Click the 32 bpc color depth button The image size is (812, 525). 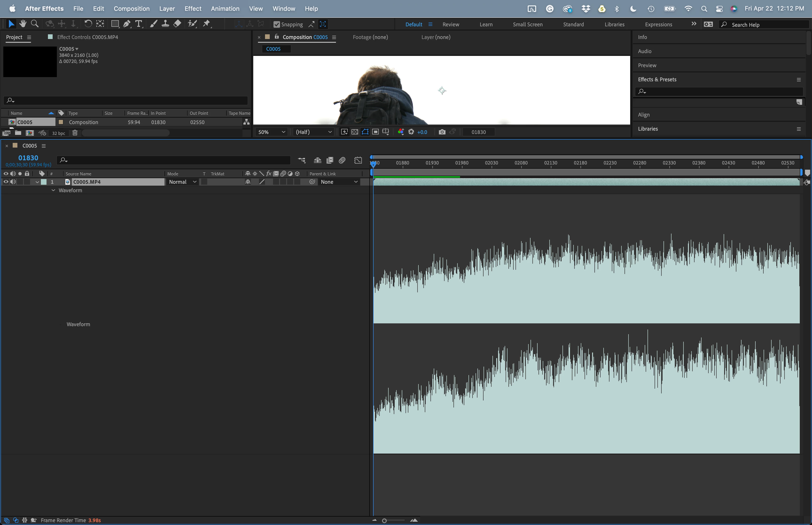click(x=59, y=133)
